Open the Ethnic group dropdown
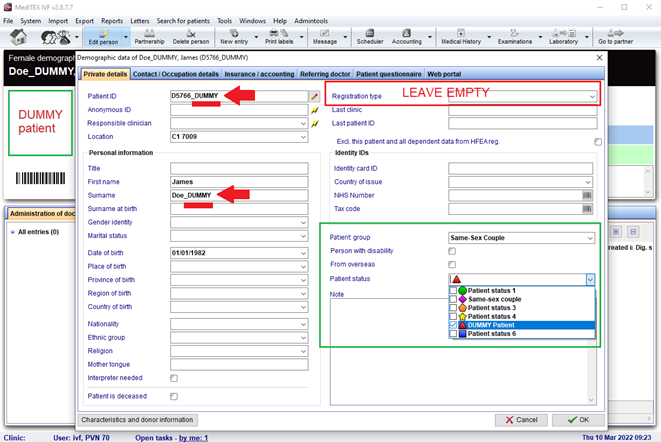This screenshot has width=661, height=442. click(x=303, y=338)
